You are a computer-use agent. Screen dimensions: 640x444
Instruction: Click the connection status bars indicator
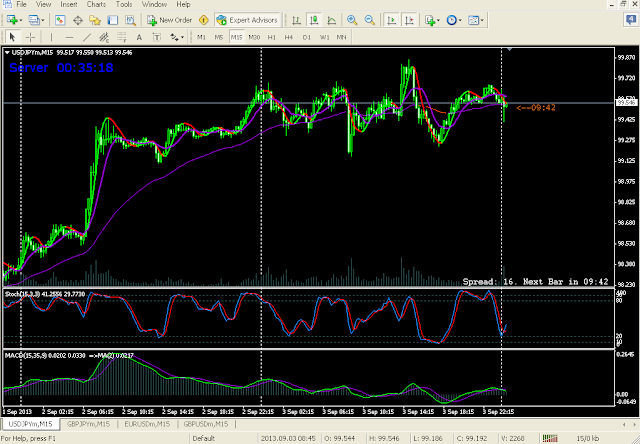(549, 438)
